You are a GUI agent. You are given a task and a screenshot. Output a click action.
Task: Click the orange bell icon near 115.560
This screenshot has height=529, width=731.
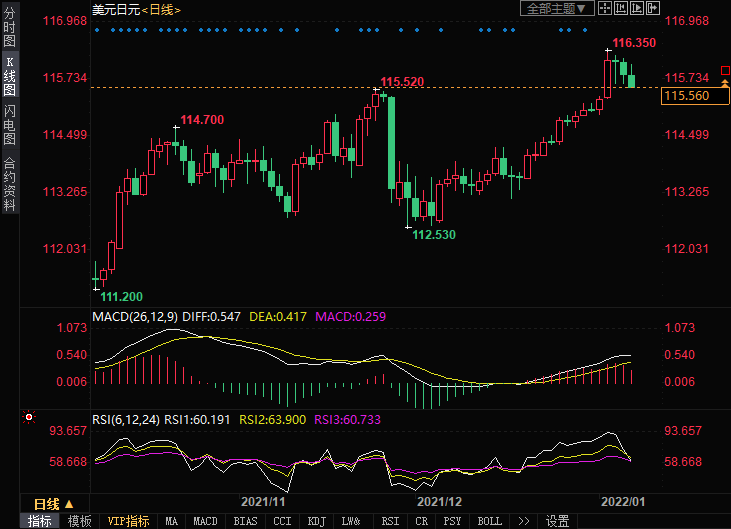click(725, 84)
